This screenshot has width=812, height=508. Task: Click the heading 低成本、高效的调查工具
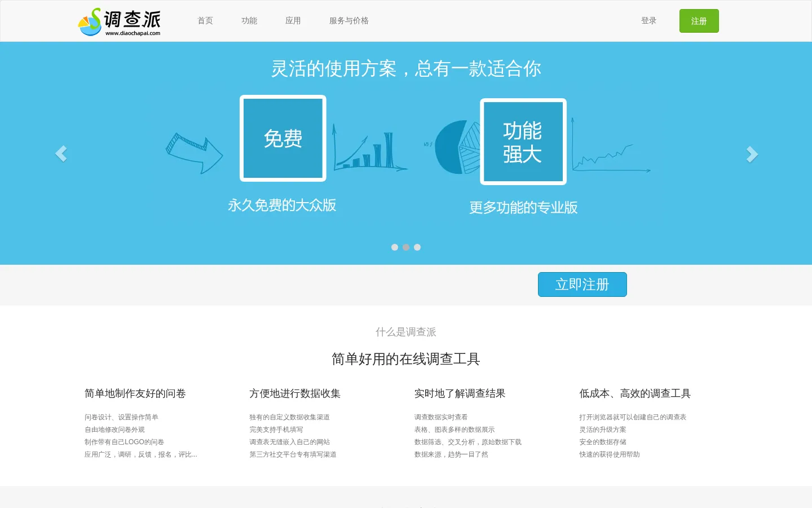[x=635, y=393]
